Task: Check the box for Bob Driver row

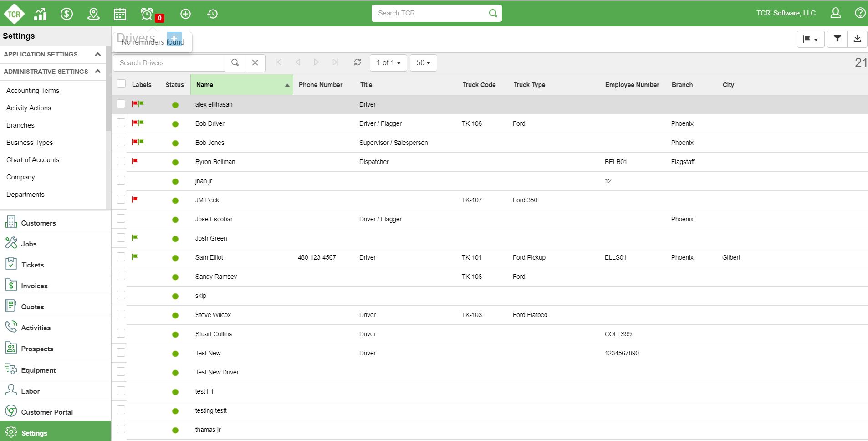Action: (x=121, y=123)
